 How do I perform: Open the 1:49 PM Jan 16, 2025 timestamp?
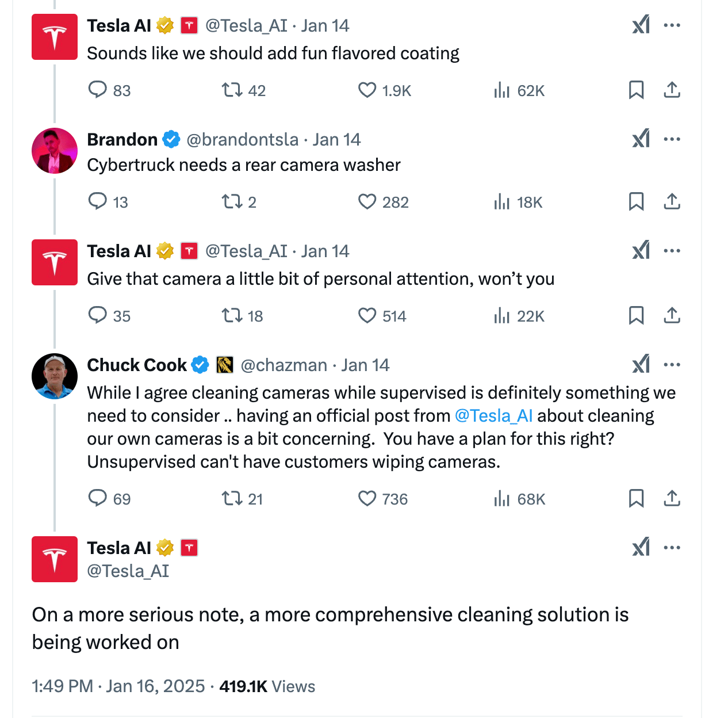[118, 686]
